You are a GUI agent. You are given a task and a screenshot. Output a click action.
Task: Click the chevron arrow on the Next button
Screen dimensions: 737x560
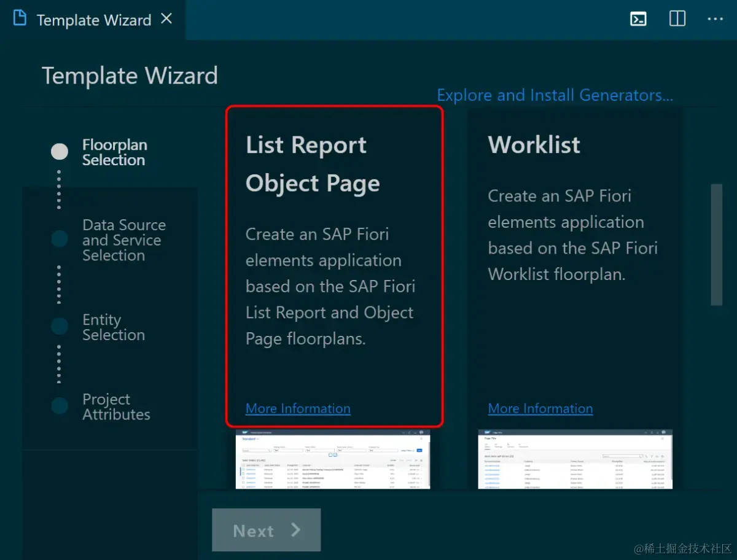pos(295,530)
